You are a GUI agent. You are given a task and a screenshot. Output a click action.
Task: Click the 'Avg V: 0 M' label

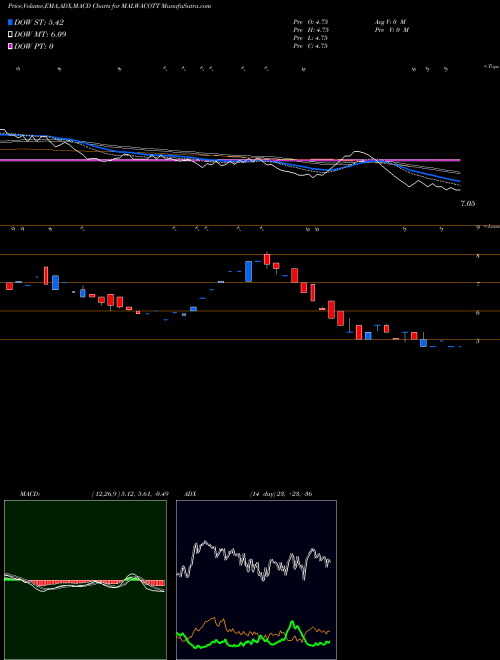coord(389,21)
